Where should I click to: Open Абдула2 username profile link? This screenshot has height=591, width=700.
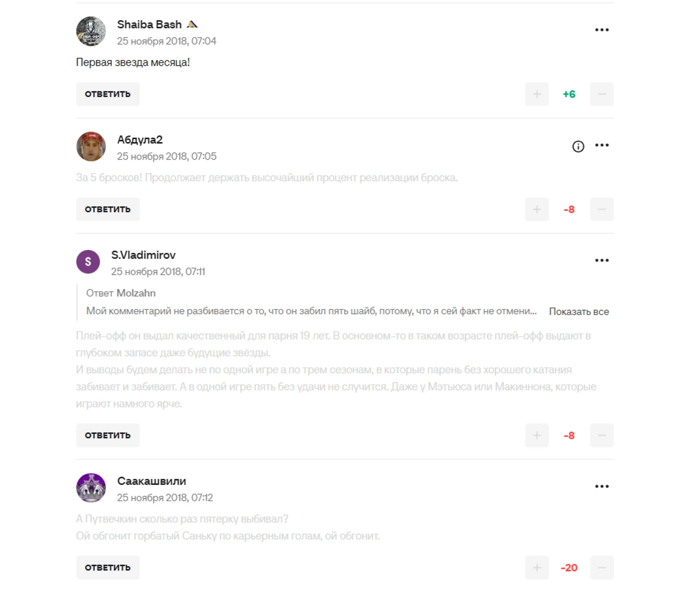click(x=140, y=140)
